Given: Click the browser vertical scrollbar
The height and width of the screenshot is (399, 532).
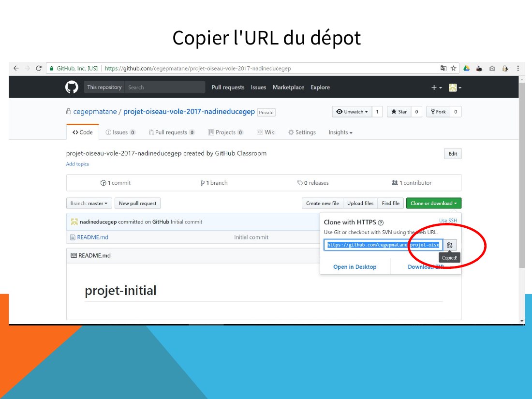Looking at the screenshot, I should [522, 175].
